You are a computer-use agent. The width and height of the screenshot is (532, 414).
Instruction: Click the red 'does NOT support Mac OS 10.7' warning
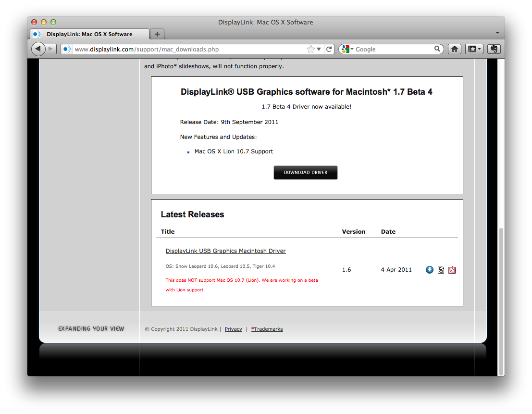[242, 285]
